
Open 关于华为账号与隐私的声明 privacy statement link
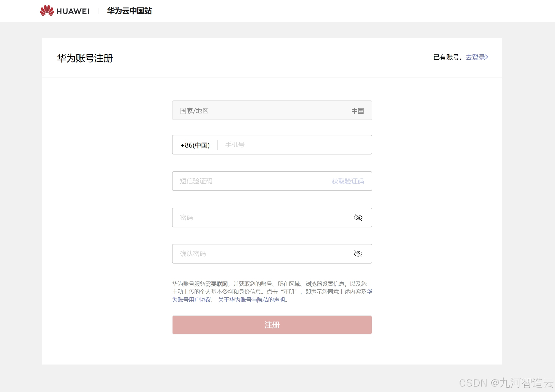coord(252,300)
